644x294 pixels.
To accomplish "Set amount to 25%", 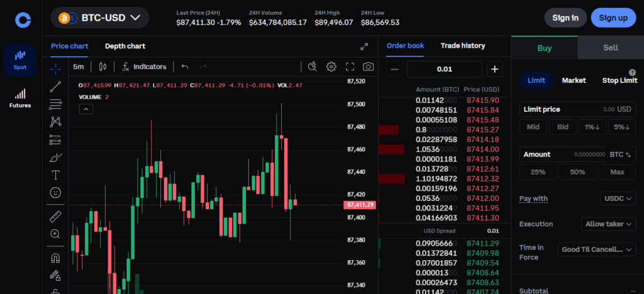I will click(x=538, y=172).
